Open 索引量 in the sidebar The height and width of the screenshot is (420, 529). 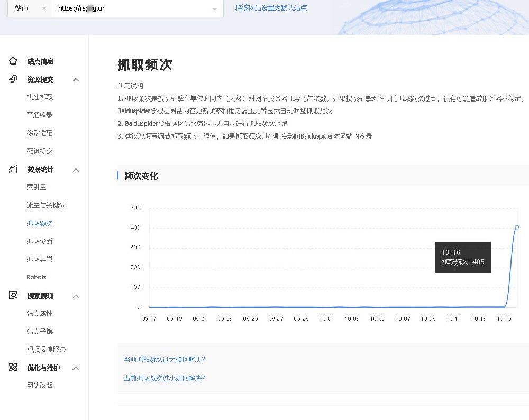37,187
